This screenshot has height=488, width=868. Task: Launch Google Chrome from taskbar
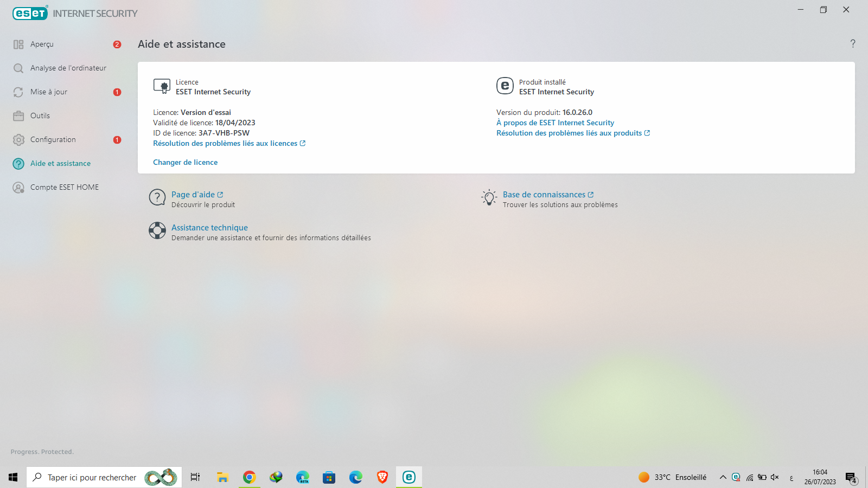click(249, 477)
